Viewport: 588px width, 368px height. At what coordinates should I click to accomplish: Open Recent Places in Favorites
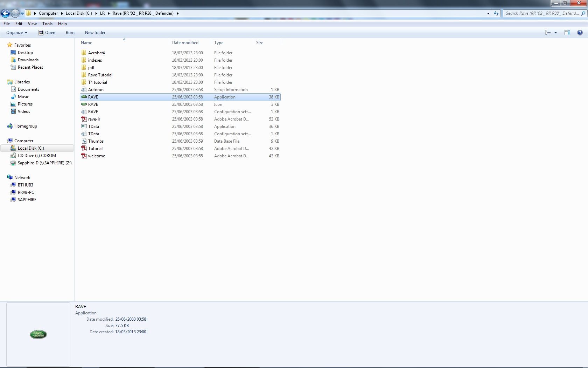[x=30, y=67]
